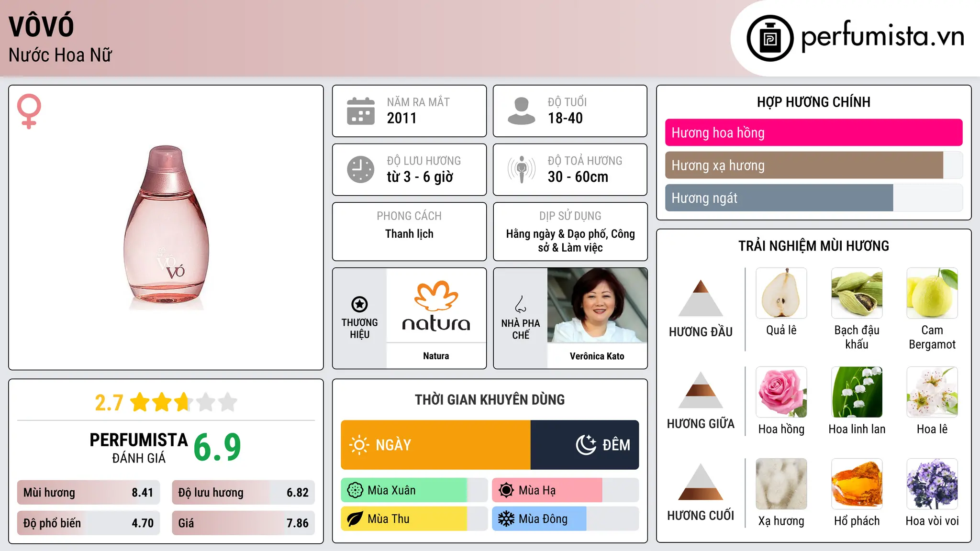Click the leaf icon for Mùa Thu
This screenshot has width=980, height=551.
click(355, 519)
